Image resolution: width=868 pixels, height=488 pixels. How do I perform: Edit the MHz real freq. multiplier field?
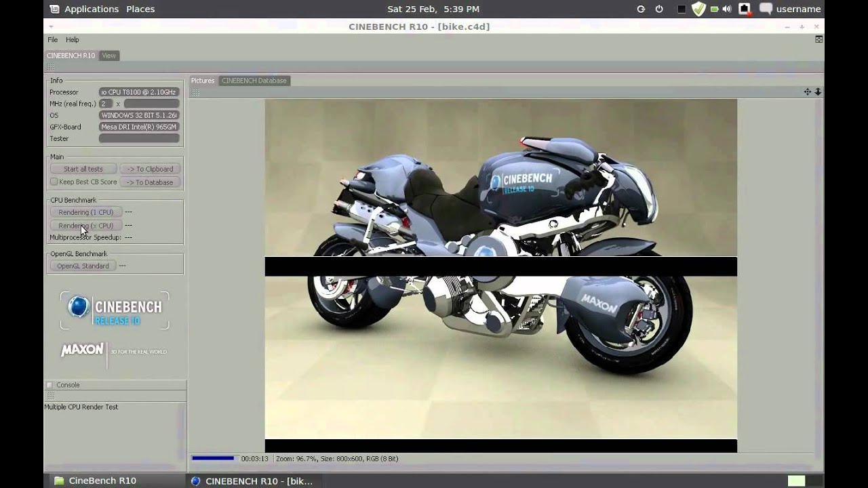pyautogui.click(x=106, y=104)
